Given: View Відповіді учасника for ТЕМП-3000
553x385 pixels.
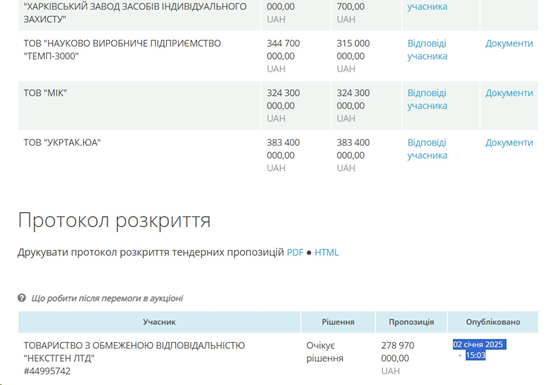Looking at the screenshot, I should click(427, 50).
